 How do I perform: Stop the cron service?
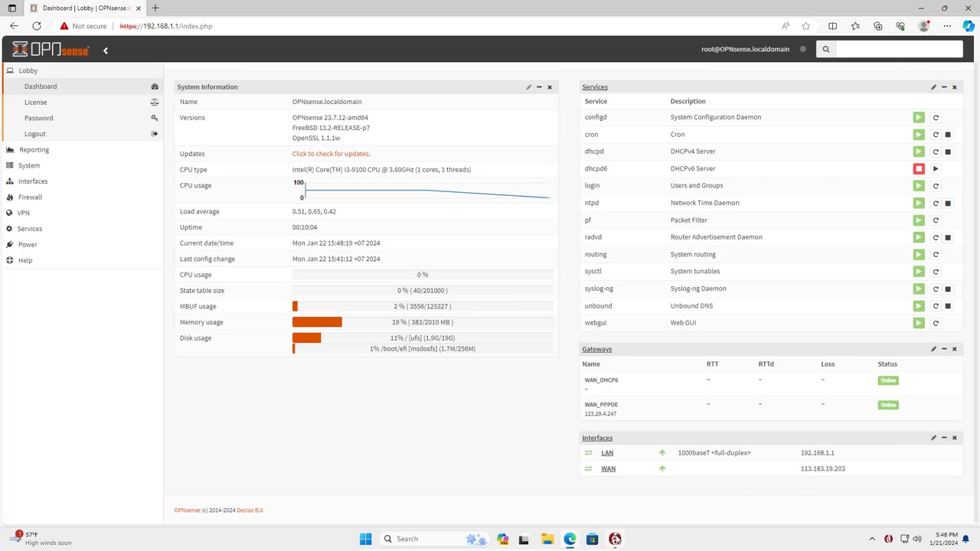(948, 135)
